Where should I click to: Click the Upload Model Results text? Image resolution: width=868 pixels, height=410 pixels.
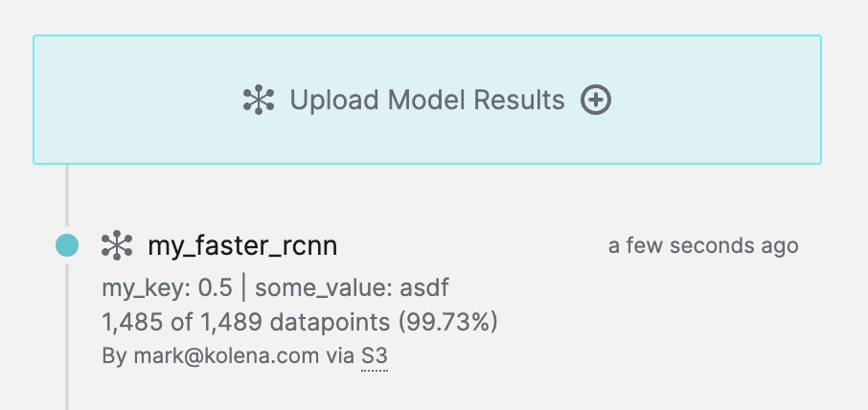(x=427, y=100)
